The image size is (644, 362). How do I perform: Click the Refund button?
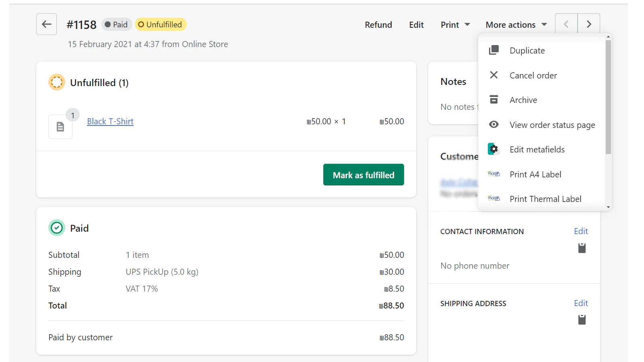[378, 25]
